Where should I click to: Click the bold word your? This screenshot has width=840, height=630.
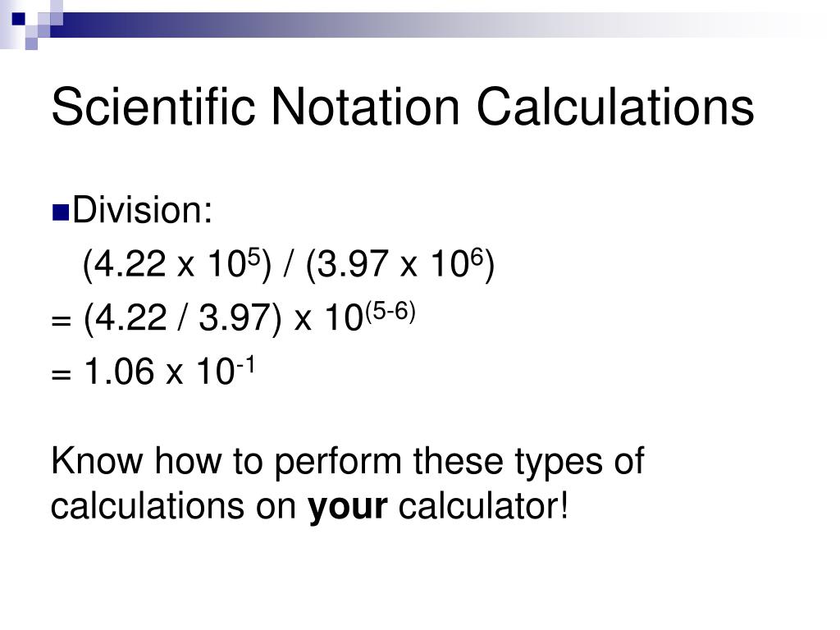click(347, 507)
